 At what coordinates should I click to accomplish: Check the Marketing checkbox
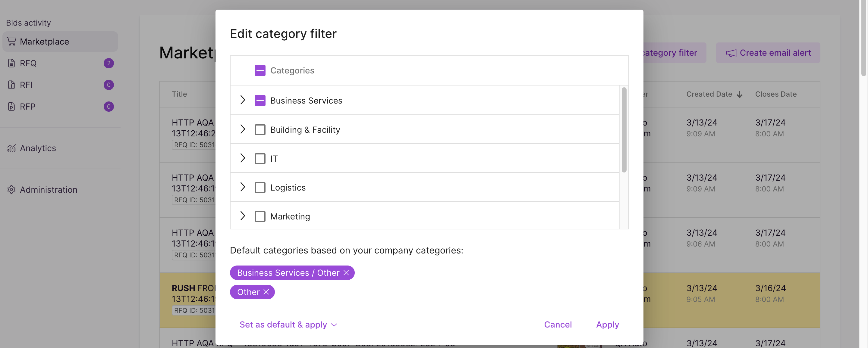pyautogui.click(x=260, y=216)
